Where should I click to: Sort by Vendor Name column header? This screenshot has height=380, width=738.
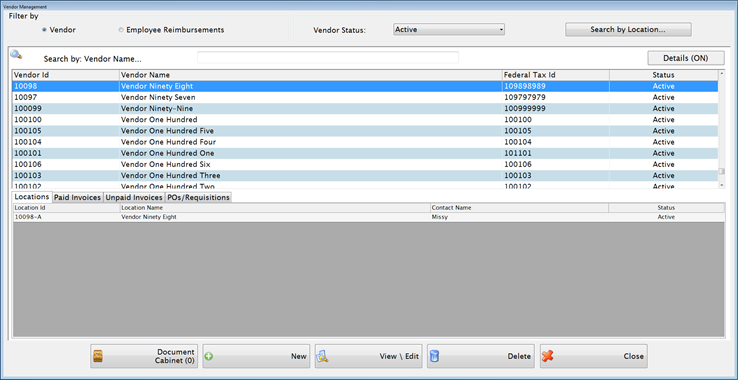tap(311, 75)
